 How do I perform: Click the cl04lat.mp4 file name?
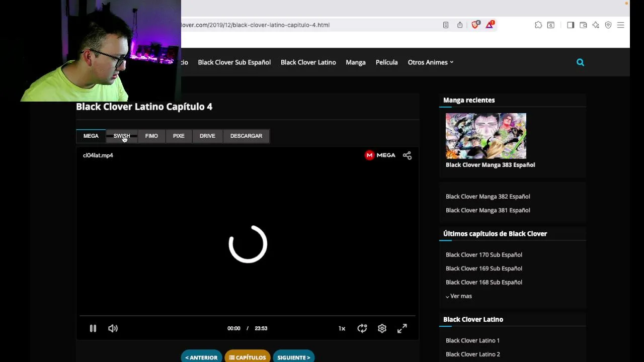pos(98,155)
